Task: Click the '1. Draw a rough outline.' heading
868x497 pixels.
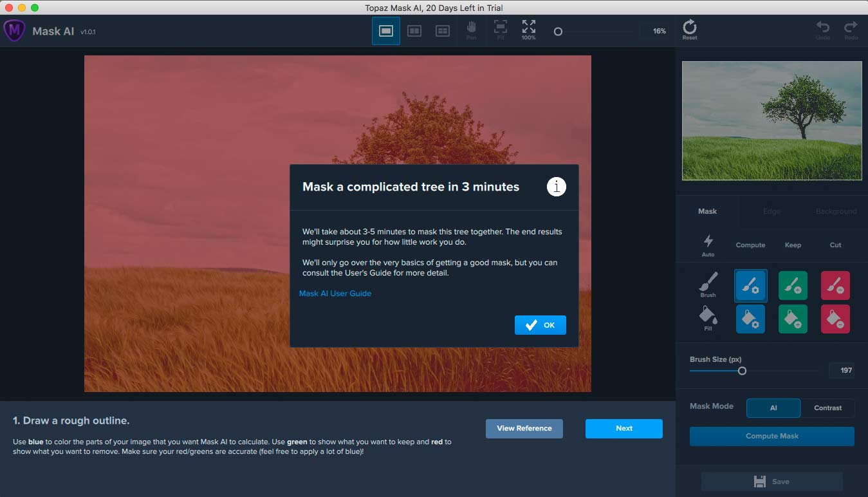Action: [71, 420]
